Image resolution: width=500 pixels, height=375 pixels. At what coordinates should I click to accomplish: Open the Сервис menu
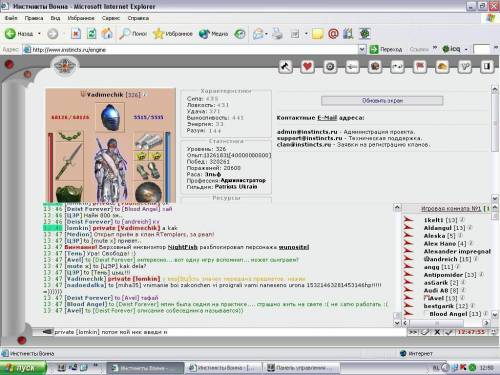click(111, 18)
